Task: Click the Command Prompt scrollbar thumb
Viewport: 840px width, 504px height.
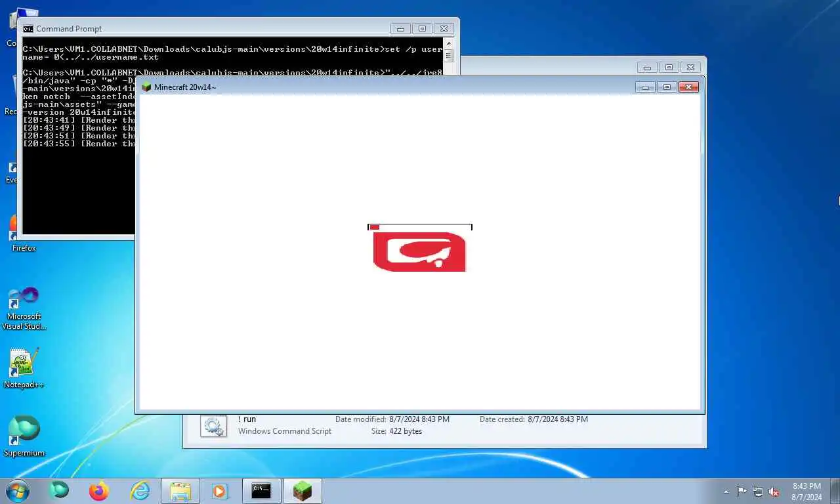Action: click(x=449, y=57)
